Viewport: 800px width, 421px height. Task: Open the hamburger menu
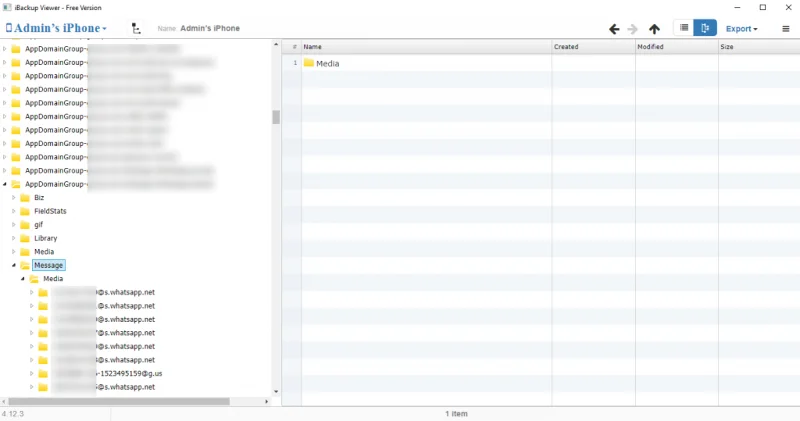(x=783, y=29)
